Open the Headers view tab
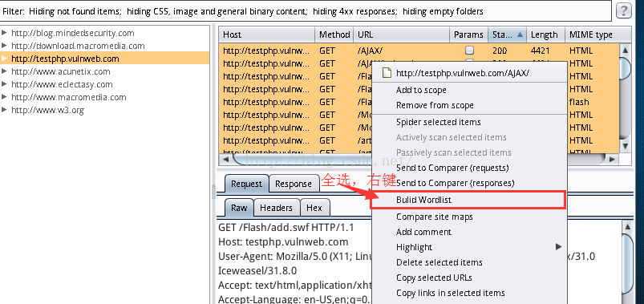 277,208
